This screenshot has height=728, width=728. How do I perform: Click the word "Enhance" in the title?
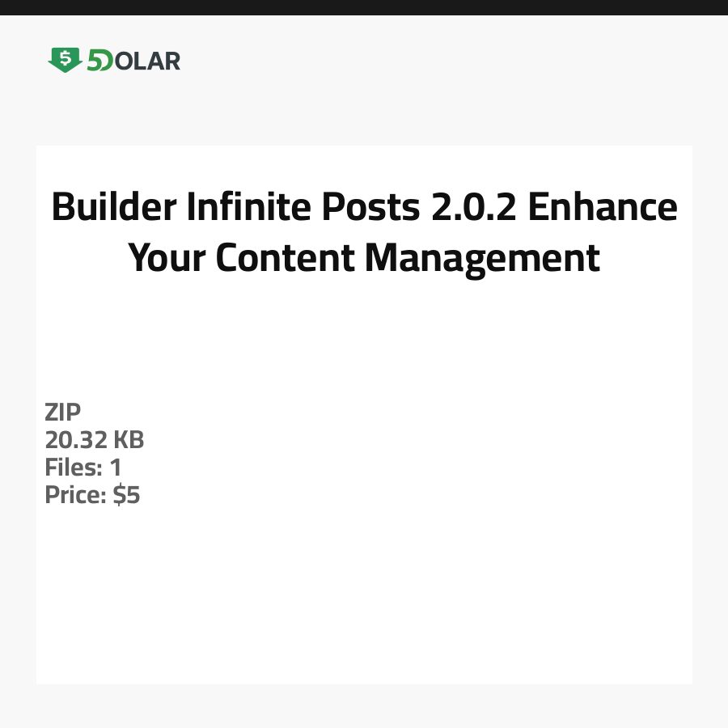click(603, 208)
